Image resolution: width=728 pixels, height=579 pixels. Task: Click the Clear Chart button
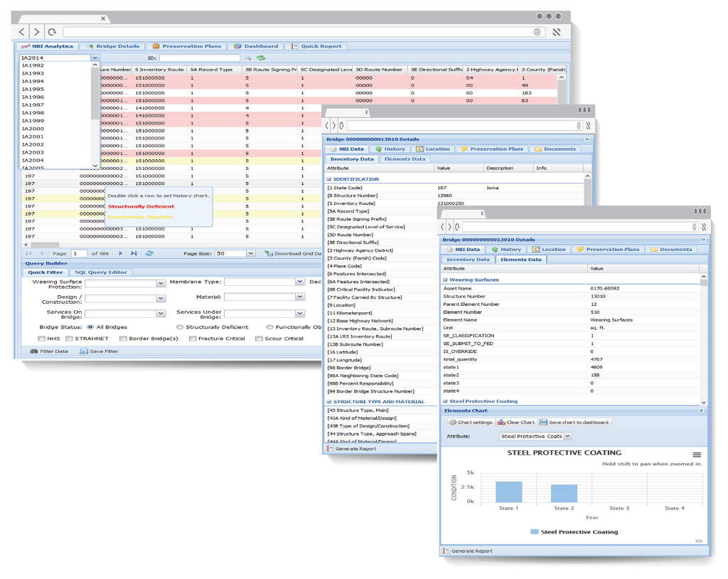pos(516,423)
